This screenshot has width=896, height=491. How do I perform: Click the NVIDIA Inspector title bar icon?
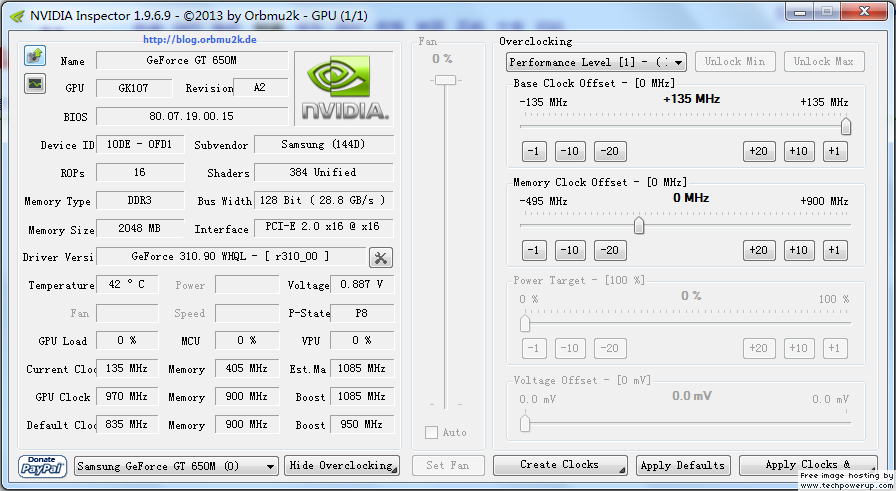point(18,16)
